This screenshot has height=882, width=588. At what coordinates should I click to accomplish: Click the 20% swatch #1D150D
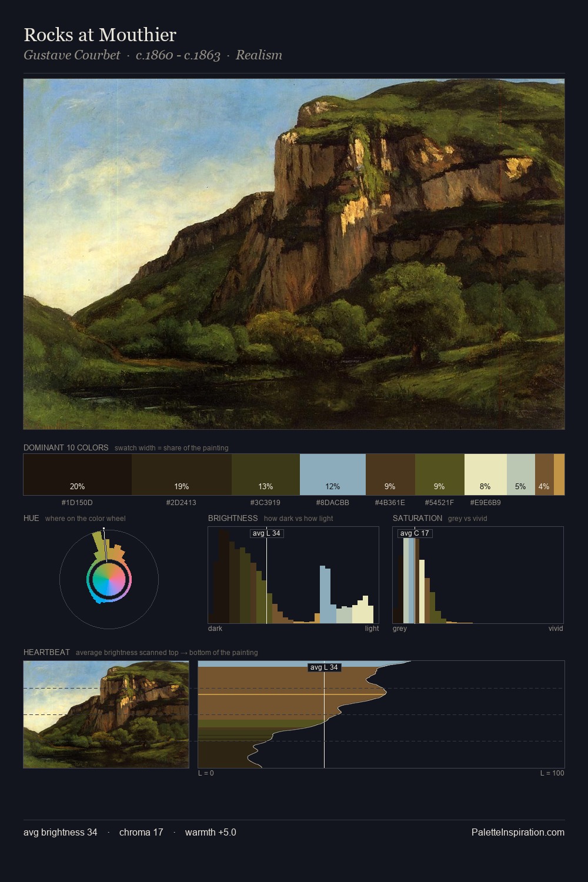point(78,475)
